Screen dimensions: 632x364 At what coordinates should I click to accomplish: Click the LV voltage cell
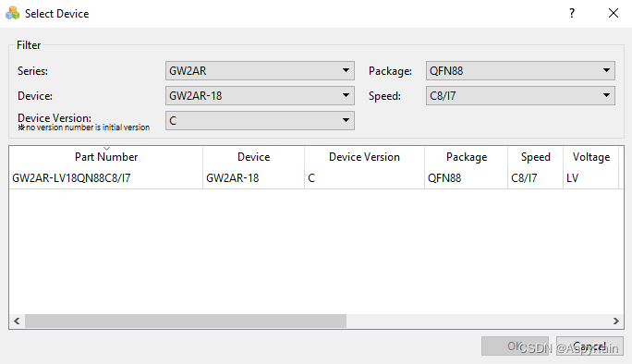tap(591, 178)
